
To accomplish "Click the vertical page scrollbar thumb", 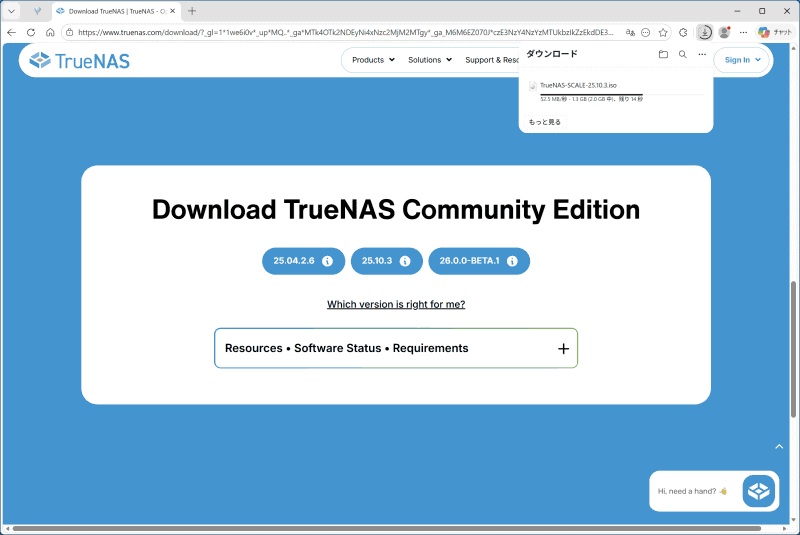I will (793, 349).
